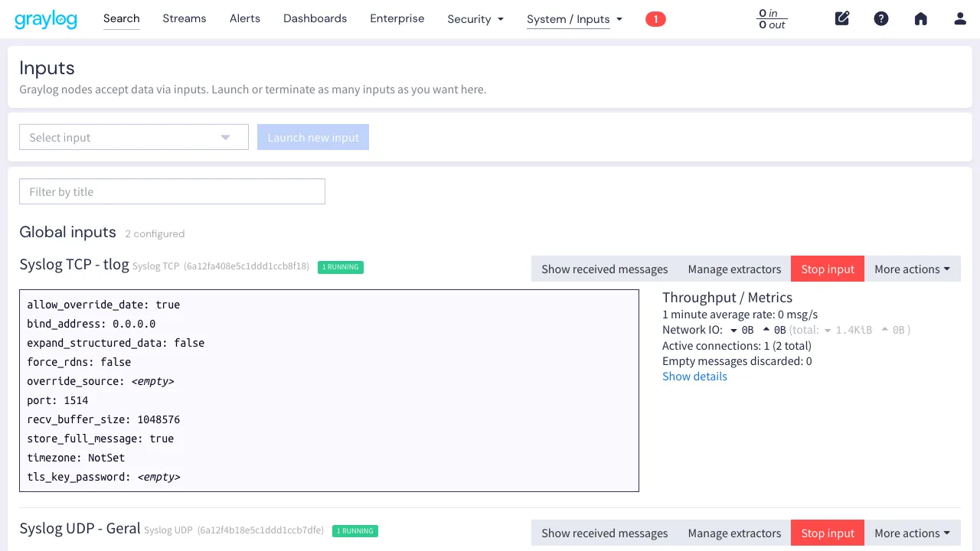
Task: Open the Streams page
Action: (185, 18)
